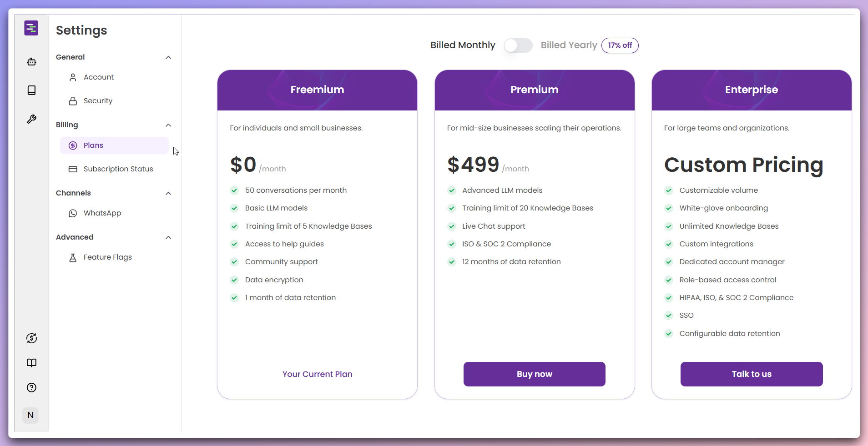Collapse the General settings section
868x446 pixels.
coord(168,57)
